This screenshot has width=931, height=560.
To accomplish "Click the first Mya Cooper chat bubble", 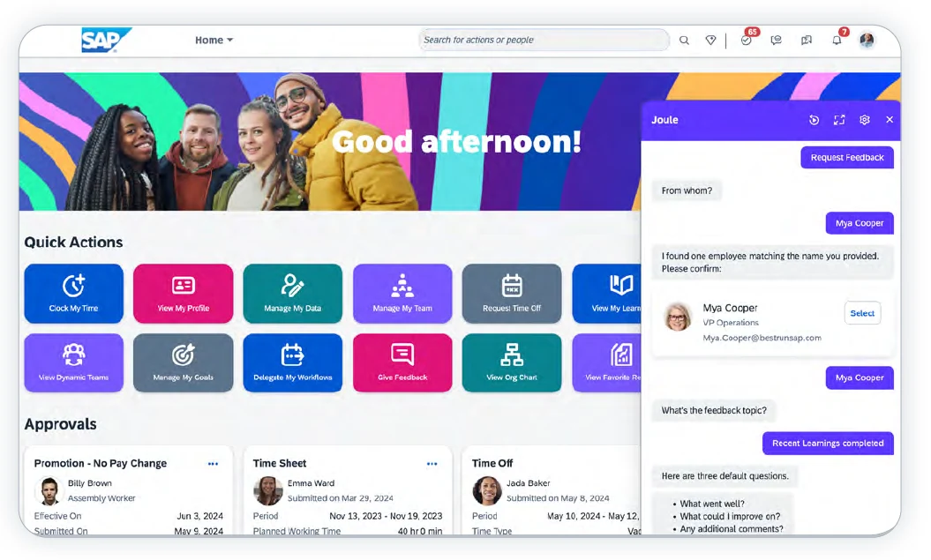I will pyautogui.click(x=860, y=223).
